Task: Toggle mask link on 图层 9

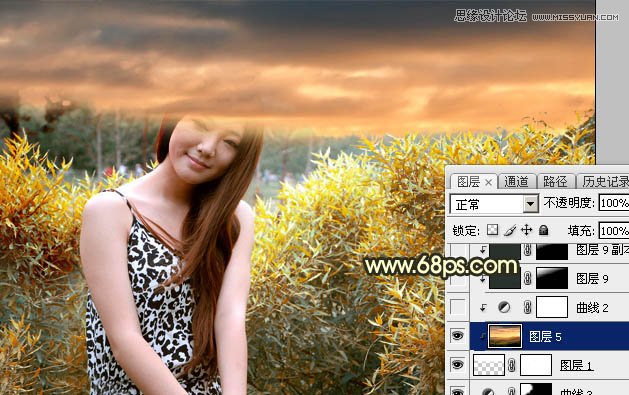Action: 528,278
